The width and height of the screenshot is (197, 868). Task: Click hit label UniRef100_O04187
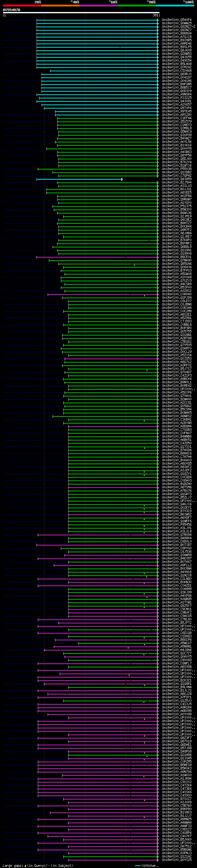pyautogui.click(x=177, y=78)
